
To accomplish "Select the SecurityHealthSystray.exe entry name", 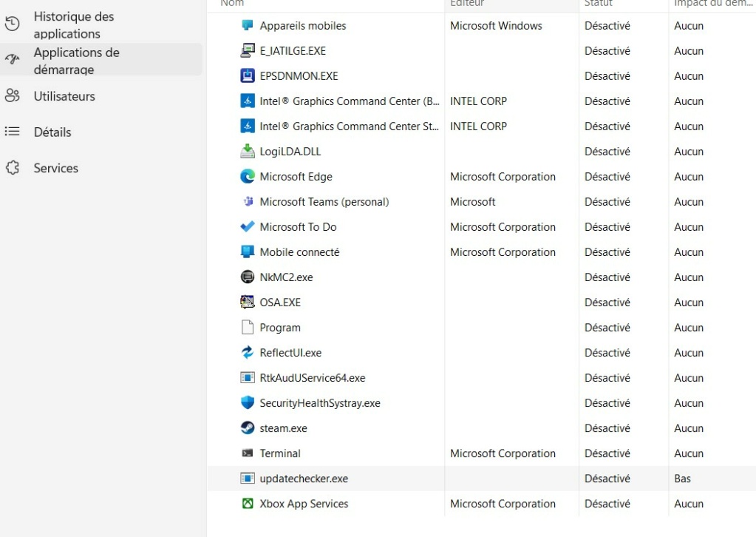I will [320, 403].
